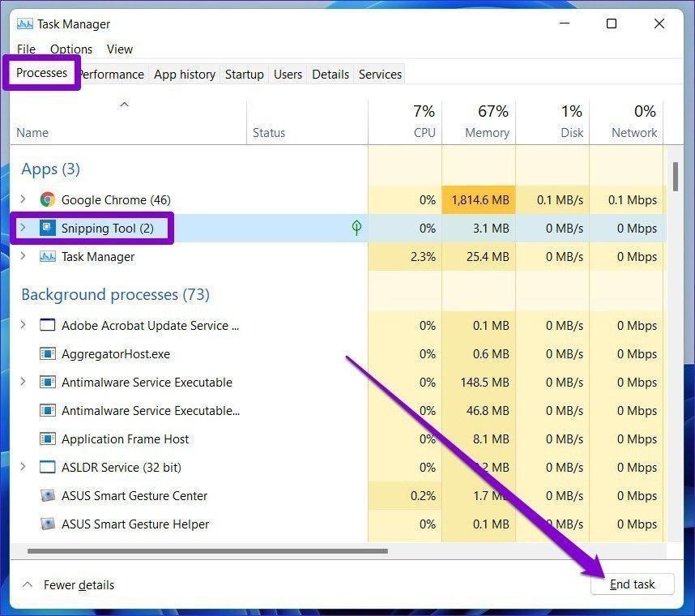Expand the Snipping Tool process entry
Screen dimensions: 695x616
22,228
